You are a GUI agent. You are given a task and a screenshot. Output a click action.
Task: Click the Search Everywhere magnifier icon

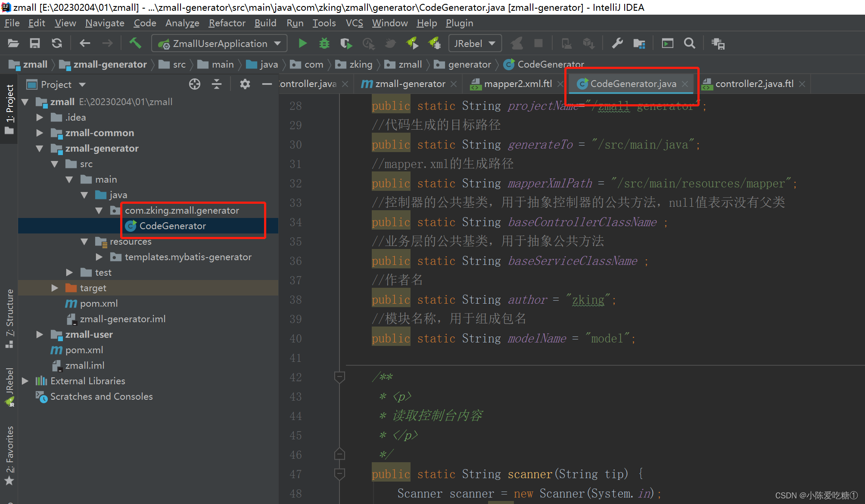point(689,44)
